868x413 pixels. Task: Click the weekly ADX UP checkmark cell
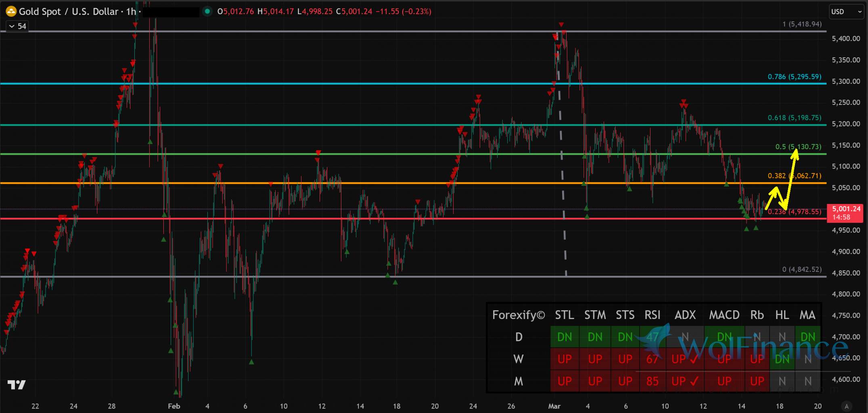pos(685,359)
